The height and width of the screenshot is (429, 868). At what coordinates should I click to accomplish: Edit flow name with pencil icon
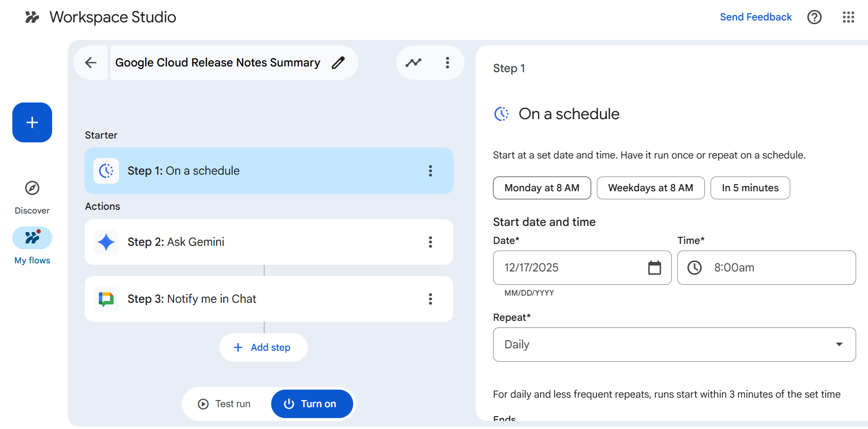click(x=338, y=63)
